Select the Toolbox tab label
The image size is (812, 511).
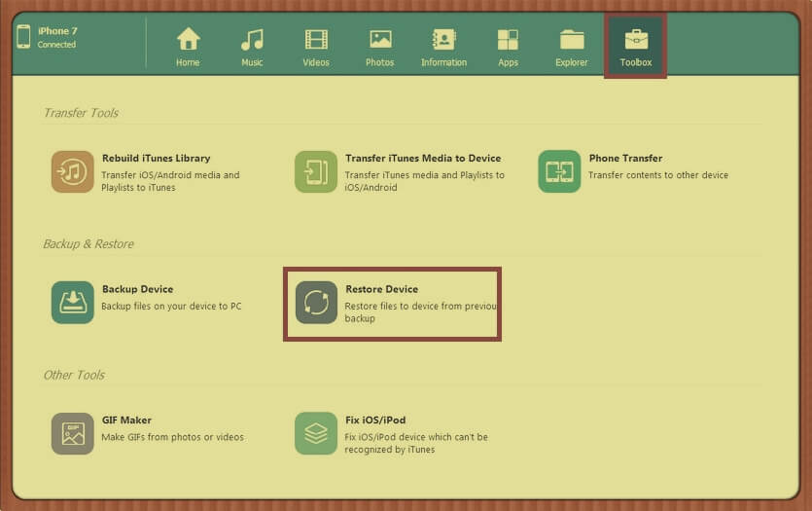click(636, 62)
